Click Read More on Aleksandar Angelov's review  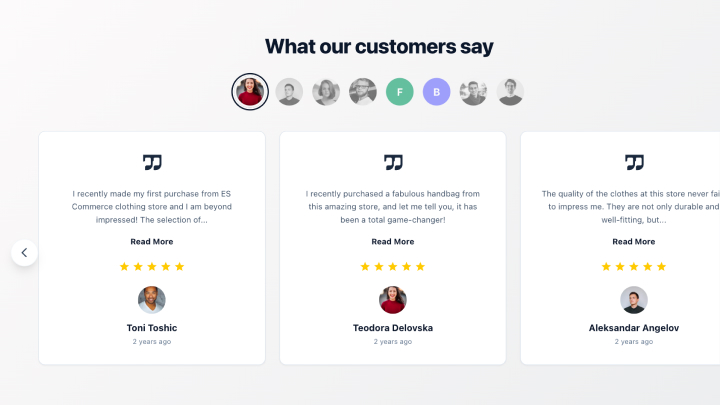point(634,241)
